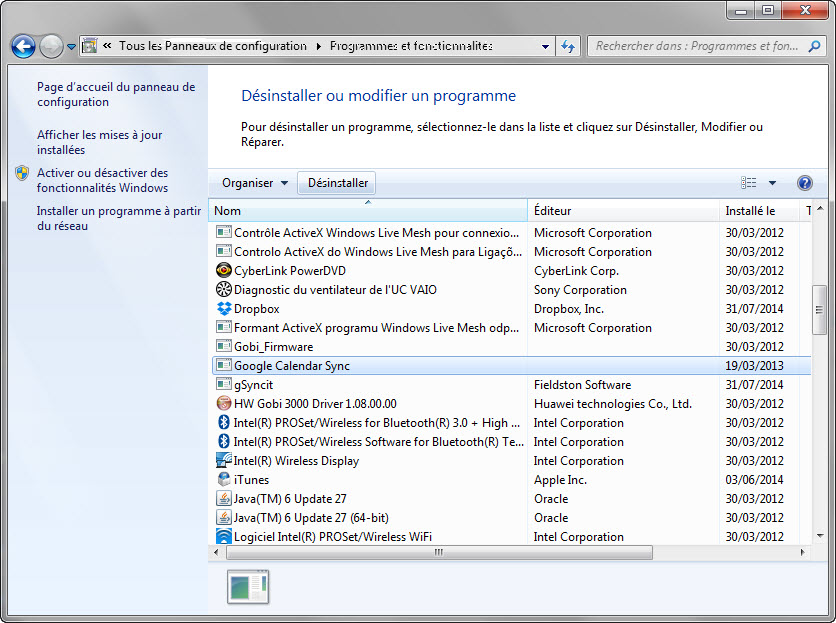Click the Bluetooth icon for PROSet/Wireless 3.0 + High
The width and height of the screenshot is (836, 623).
[x=223, y=422]
